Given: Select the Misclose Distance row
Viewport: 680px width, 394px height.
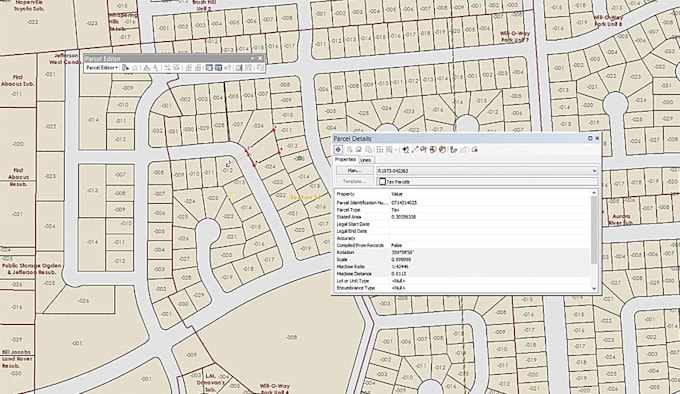Looking at the screenshot, I should coord(463,274).
